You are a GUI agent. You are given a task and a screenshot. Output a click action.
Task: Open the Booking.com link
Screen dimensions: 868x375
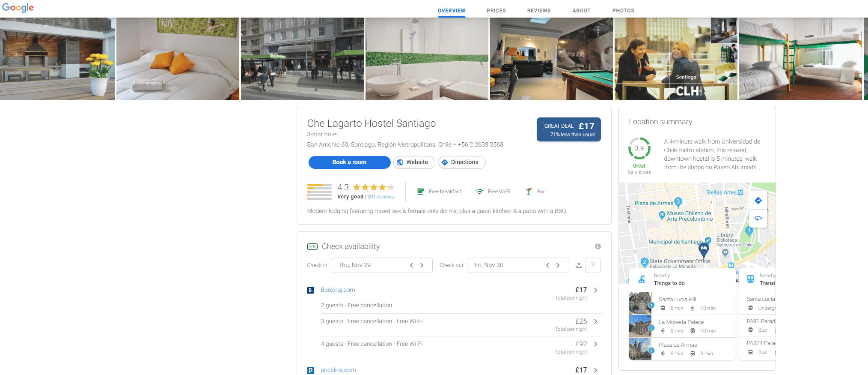(338, 290)
